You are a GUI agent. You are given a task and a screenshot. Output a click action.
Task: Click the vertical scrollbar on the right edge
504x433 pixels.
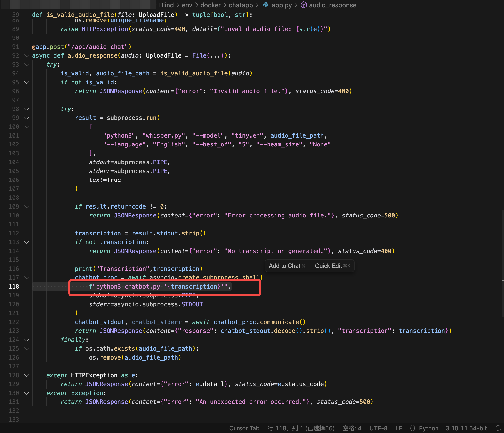click(x=503, y=264)
